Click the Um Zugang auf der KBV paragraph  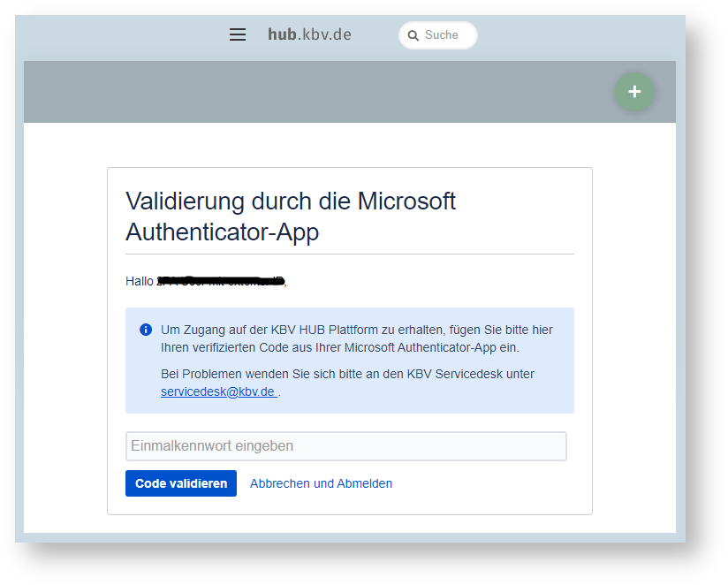(356, 338)
